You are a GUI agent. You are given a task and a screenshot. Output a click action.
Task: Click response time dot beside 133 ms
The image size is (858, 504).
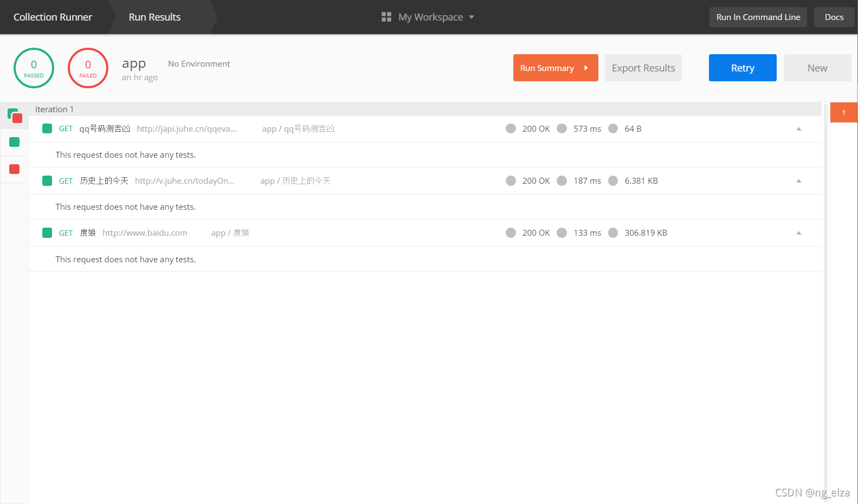click(562, 232)
